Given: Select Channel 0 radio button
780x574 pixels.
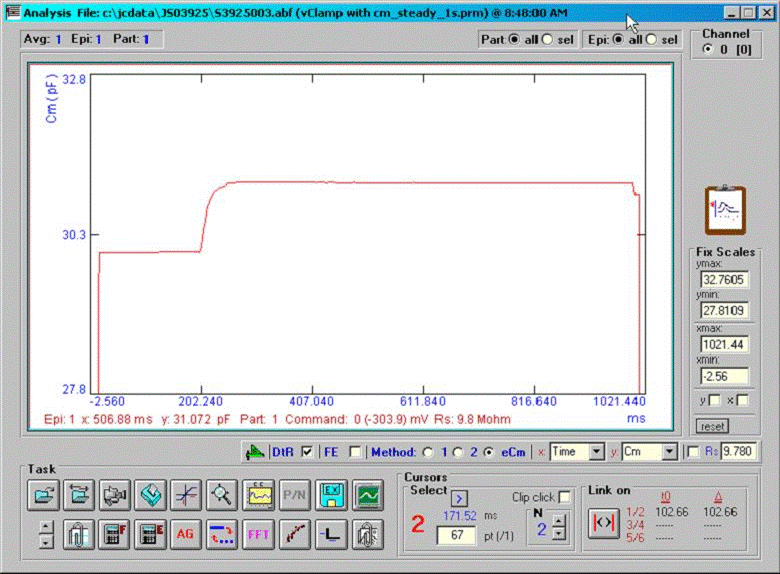Looking at the screenshot, I should coord(707,49).
